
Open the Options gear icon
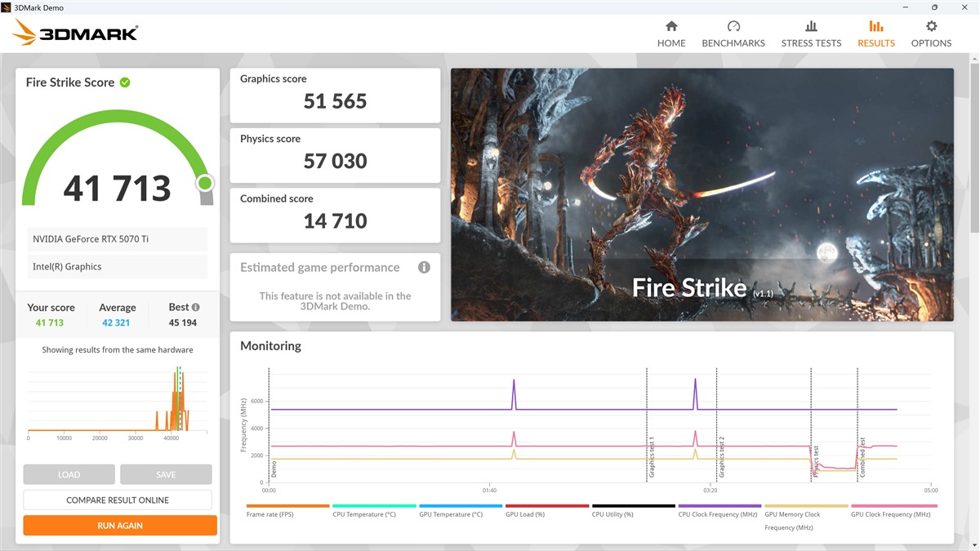(x=931, y=27)
